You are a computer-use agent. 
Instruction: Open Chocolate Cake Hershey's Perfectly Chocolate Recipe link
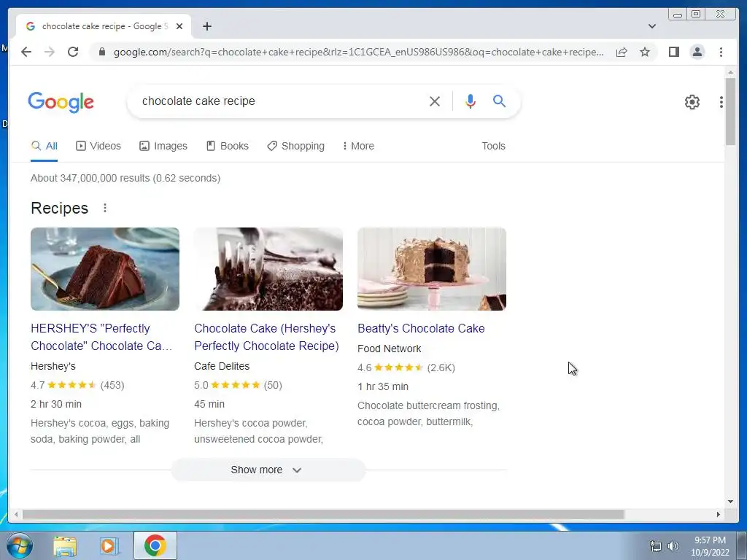[x=266, y=337]
